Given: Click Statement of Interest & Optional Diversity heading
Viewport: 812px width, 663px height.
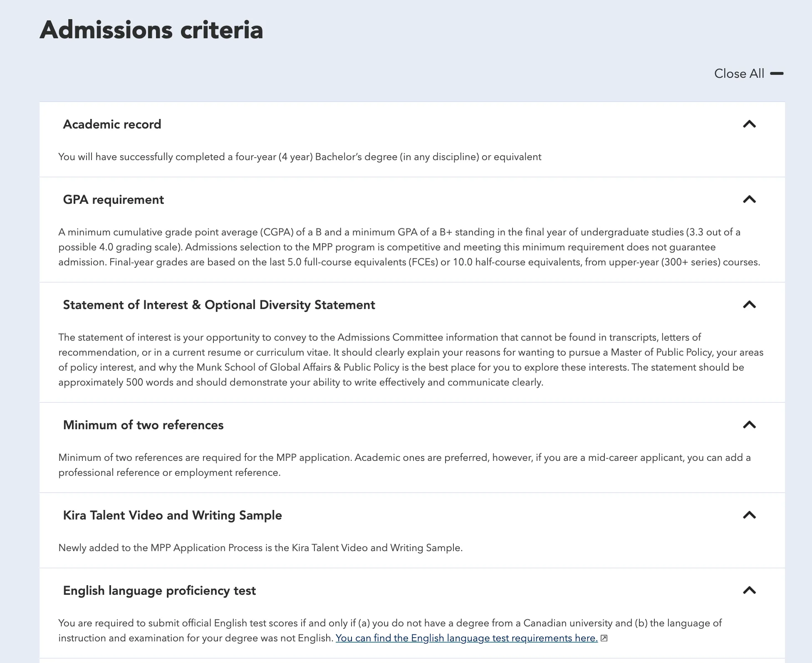Looking at the screenshot, I should [x=219, y=305].
